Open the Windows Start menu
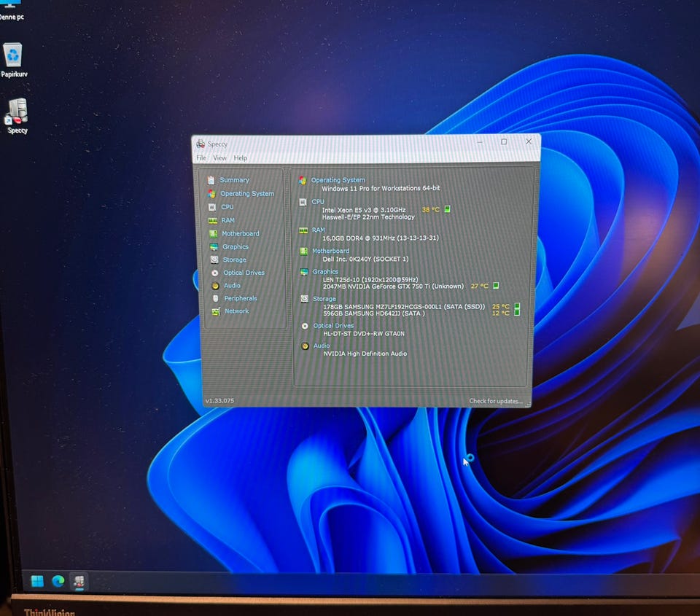The height and width of the screenshot is (616, 700). [37, 581]
